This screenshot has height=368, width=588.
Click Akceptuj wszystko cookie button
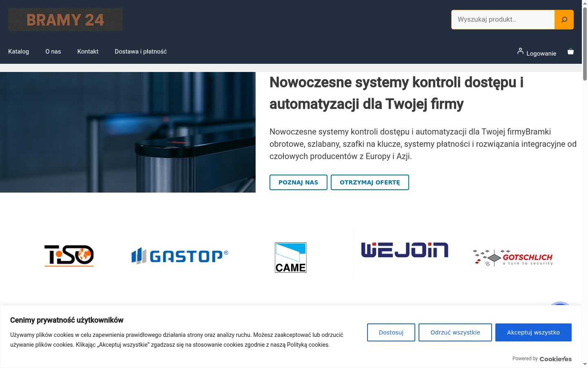coord(533,332)
